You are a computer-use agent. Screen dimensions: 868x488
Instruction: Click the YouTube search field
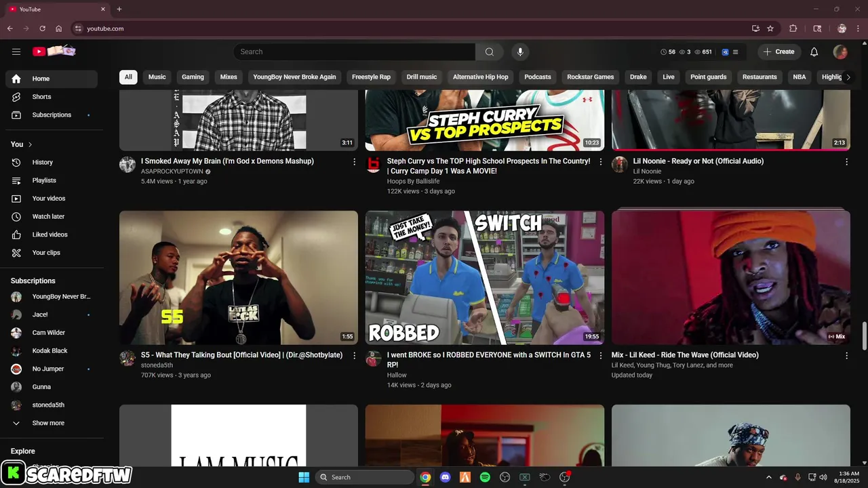354,52
